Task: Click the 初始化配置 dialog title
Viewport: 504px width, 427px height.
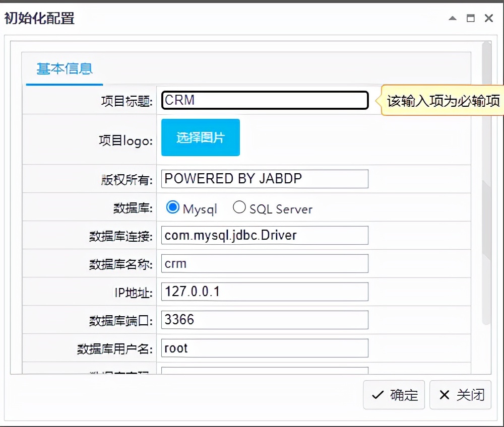Action: (x=39, y=18)
